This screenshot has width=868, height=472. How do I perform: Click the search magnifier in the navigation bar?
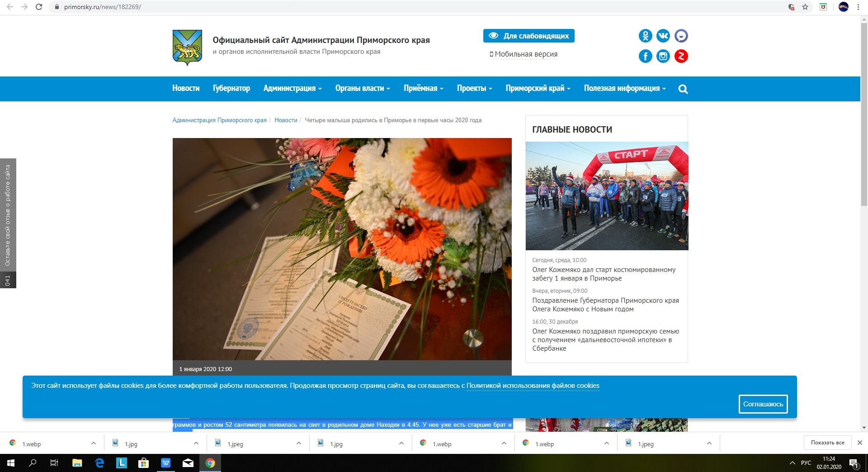pyautogui.click(x=683, y=89)
